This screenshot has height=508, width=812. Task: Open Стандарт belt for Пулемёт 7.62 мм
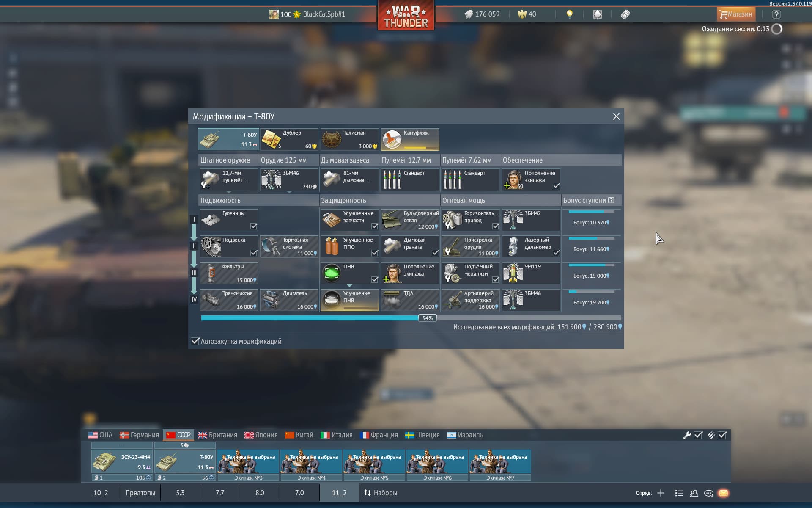point(470,179)
